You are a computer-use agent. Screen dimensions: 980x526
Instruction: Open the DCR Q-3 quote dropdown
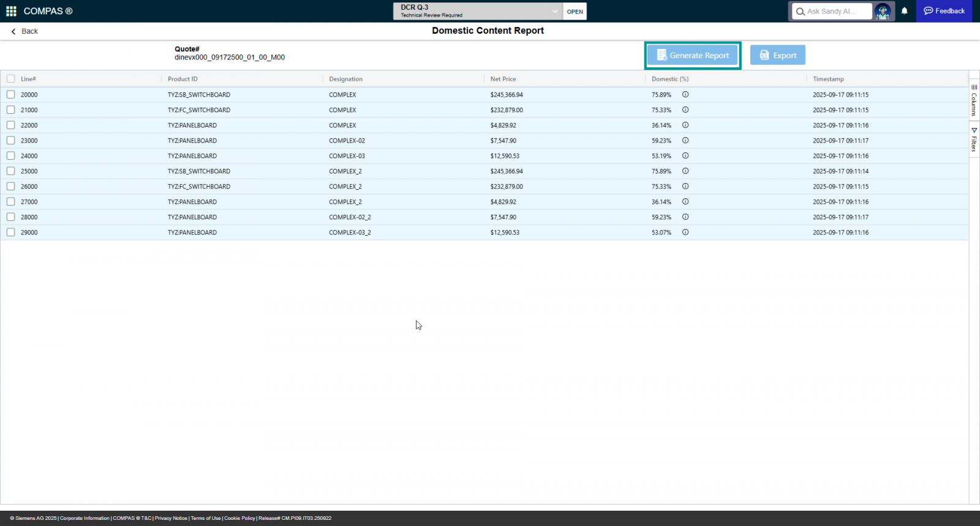478,11
